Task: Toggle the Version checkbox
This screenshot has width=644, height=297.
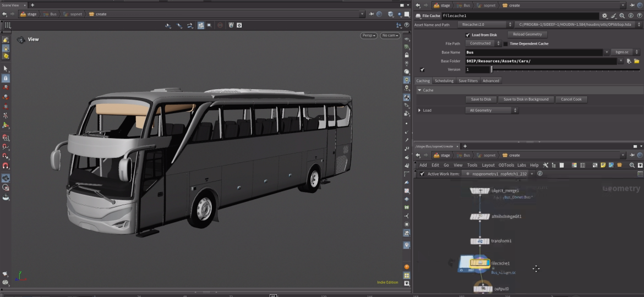Action: 422,70
